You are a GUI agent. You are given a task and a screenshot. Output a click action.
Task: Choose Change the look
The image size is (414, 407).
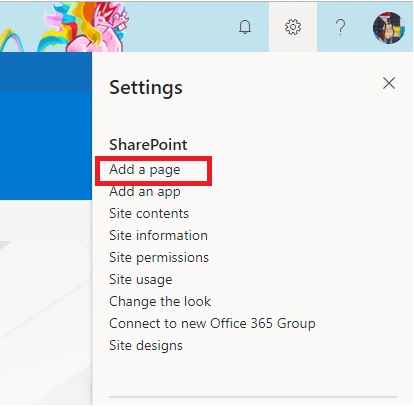pyautogui.click(x=160, y=302)
